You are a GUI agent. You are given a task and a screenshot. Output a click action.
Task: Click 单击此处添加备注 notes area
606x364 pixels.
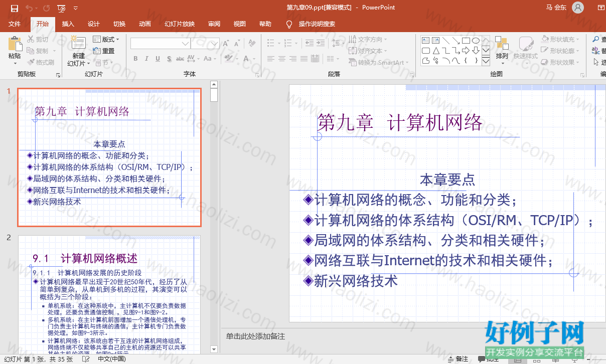click(255, 336)
